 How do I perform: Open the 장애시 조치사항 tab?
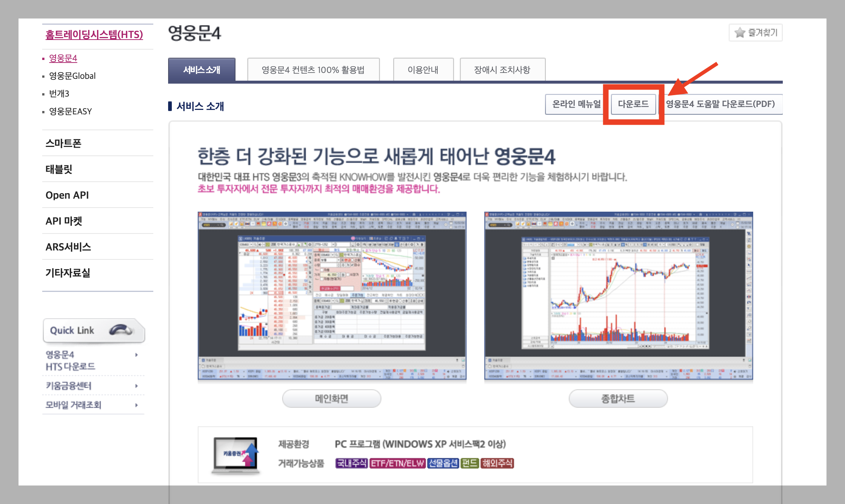tap(502, 70)
